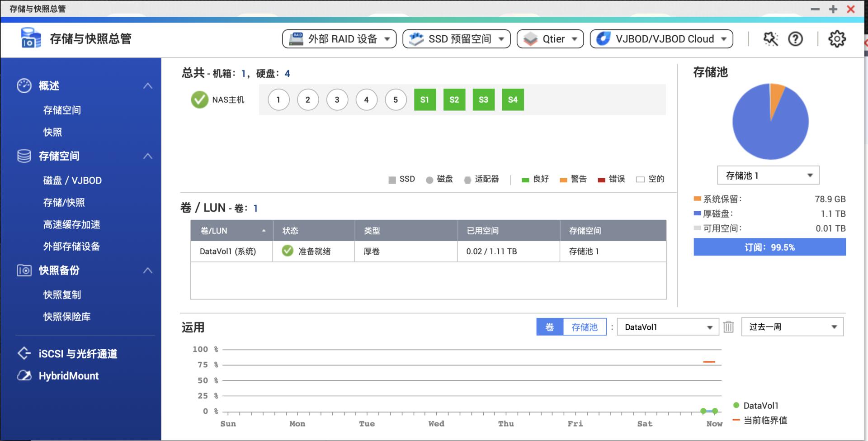Open the 存储池 1 selection dropdown

click(x=768, y=175)
